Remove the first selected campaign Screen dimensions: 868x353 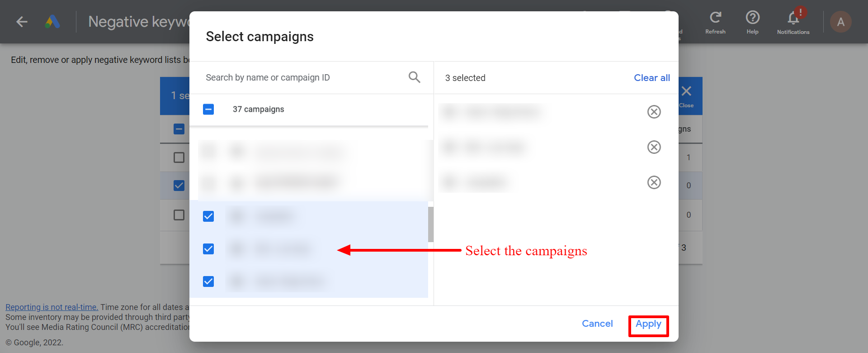[654, 112]
